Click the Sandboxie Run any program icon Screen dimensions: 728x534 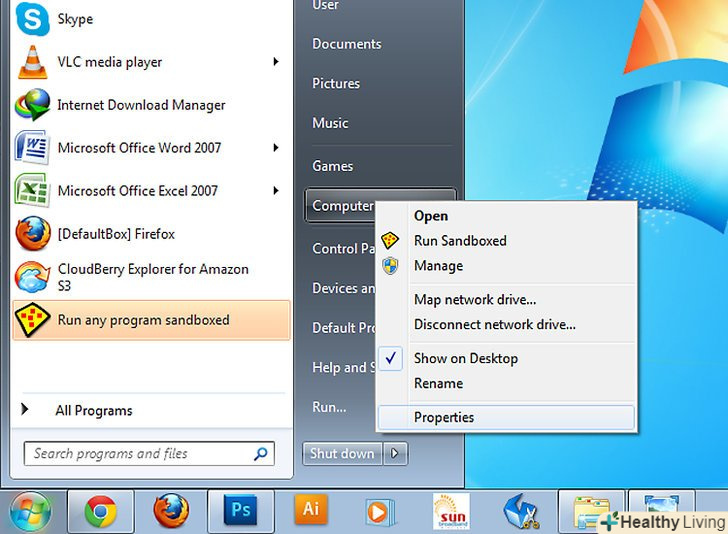click(32, 320)
